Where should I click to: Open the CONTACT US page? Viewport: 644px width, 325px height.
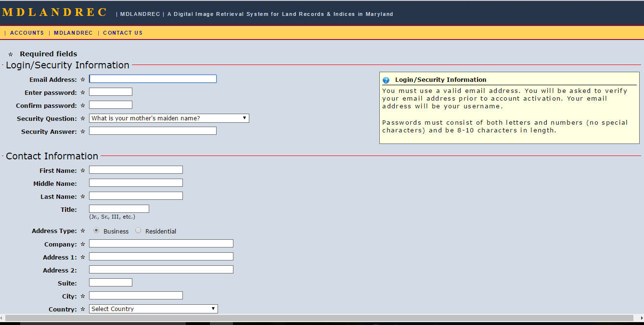tap(122, 32)
